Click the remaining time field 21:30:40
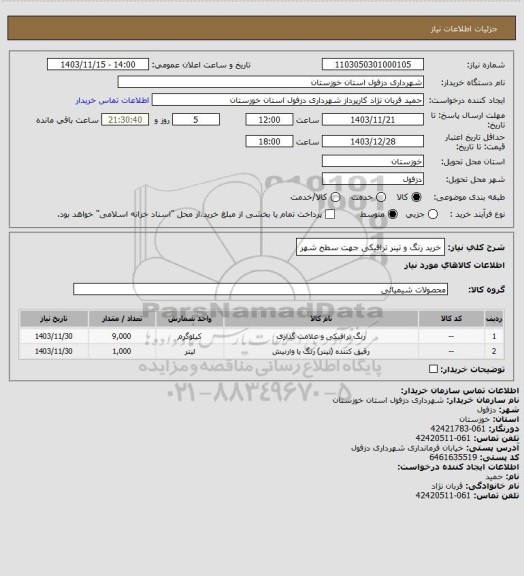 (x=125, y=120)
